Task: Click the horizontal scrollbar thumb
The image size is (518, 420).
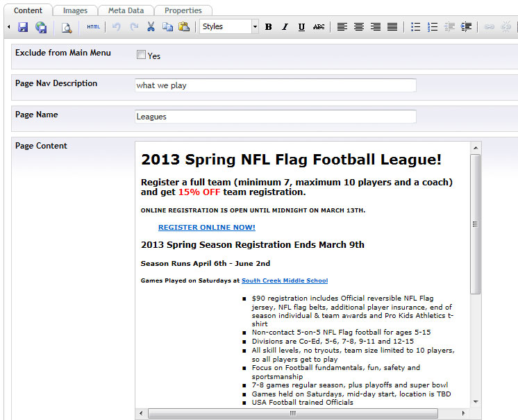Action: pyautogui.click(x=293, y=413)
